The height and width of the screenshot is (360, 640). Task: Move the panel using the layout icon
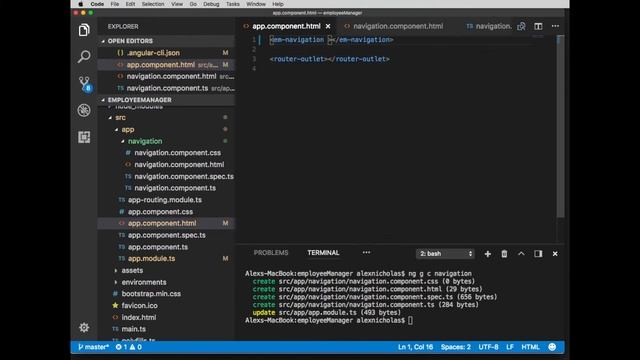point(538,254)
